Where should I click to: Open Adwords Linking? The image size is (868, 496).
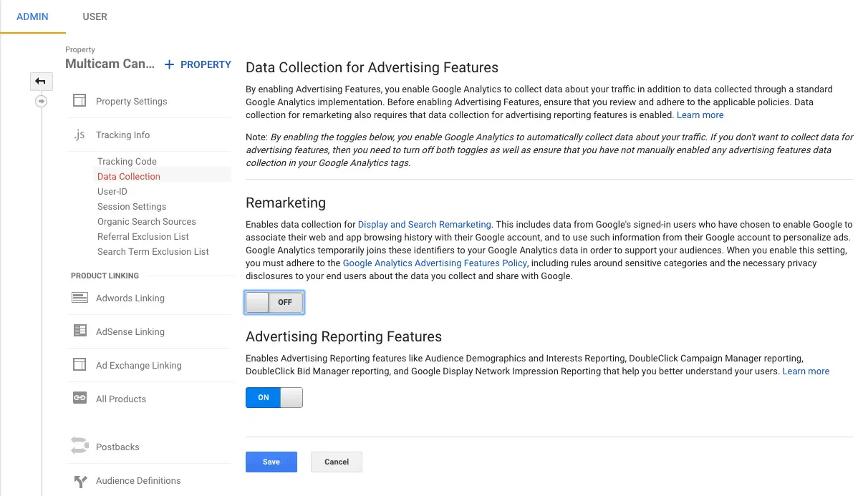click(x=130, y=297)
